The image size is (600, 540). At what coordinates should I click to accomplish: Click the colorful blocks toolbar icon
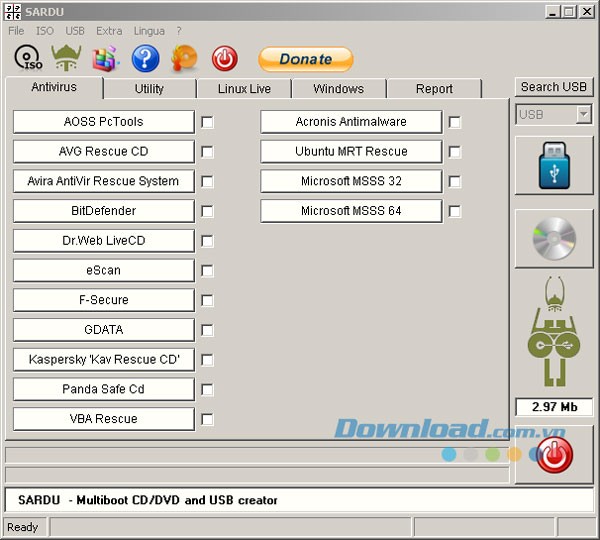tap(106, 59)
